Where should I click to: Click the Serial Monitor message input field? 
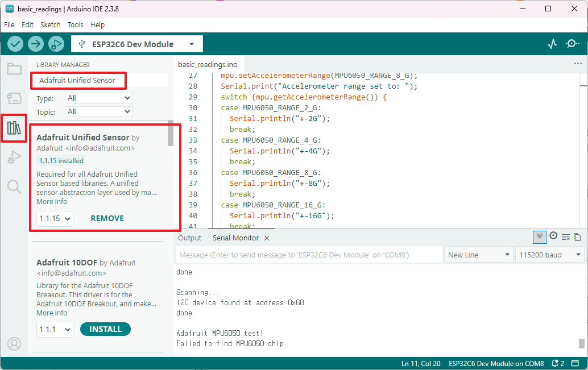pyautogui.click(x=309, y=255)
